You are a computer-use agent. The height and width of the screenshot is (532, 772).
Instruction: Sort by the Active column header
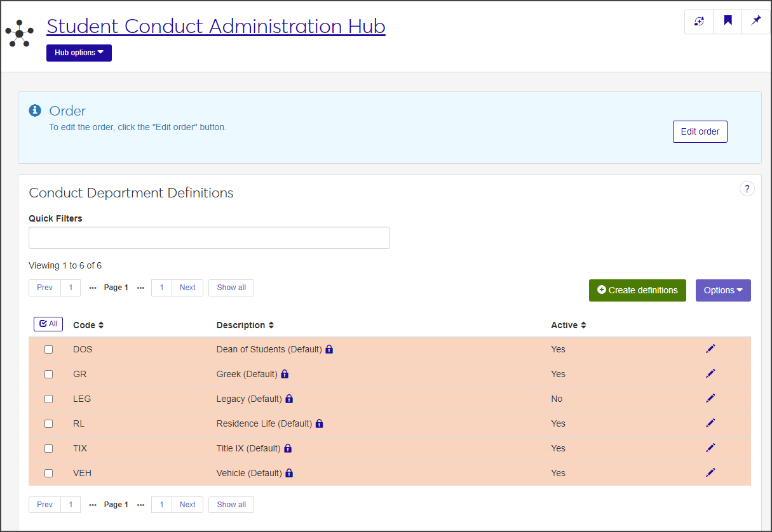click(x=568, y=325)
